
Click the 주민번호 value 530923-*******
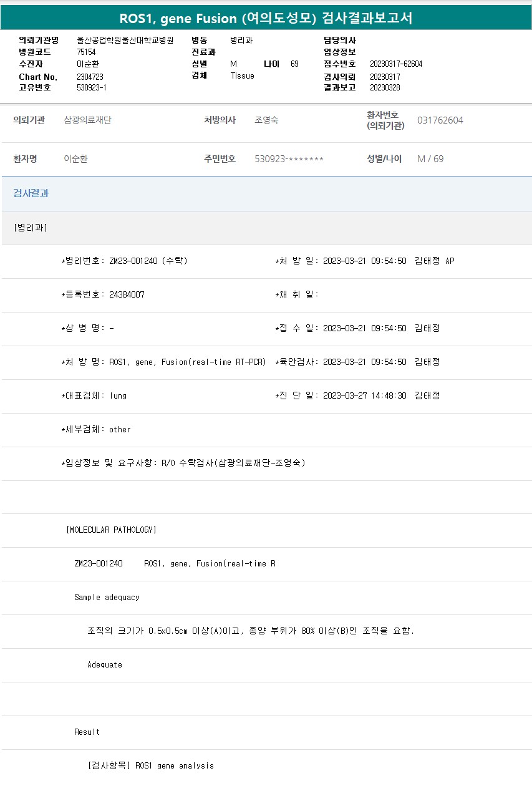pyautogui.click(x=289, y=159)
